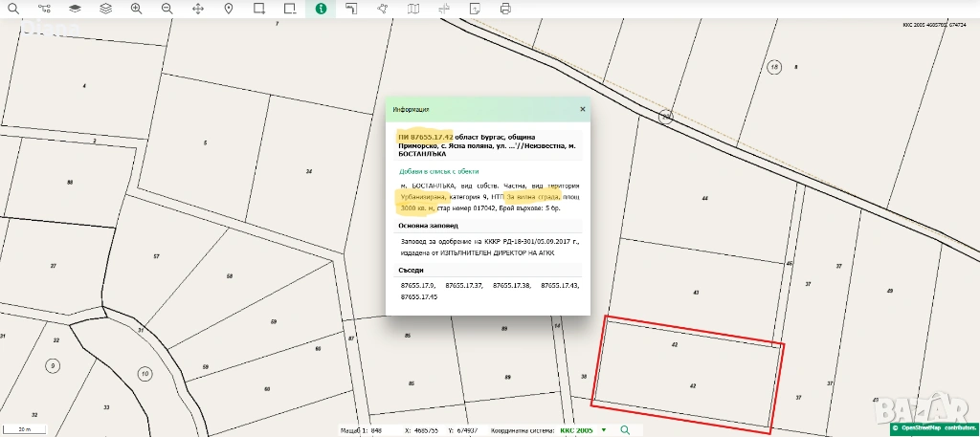Viewport: 980px width, 437px height.
Task: Open the base layers tool
Action: (75, 9)
